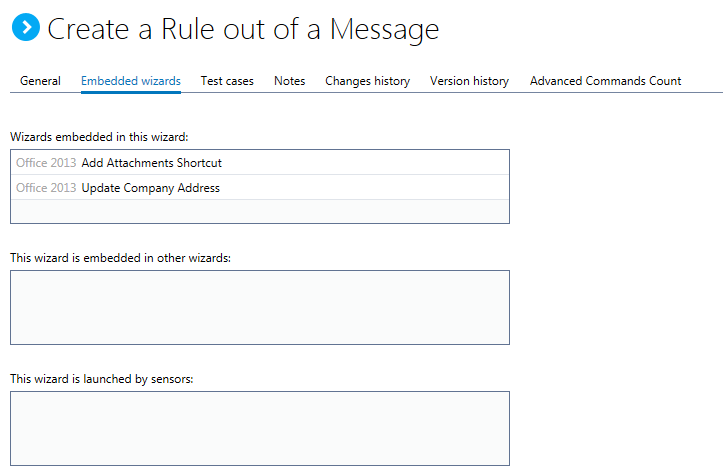
Task: Click the embedded in other wizards label
Action: tap(120, 257)
